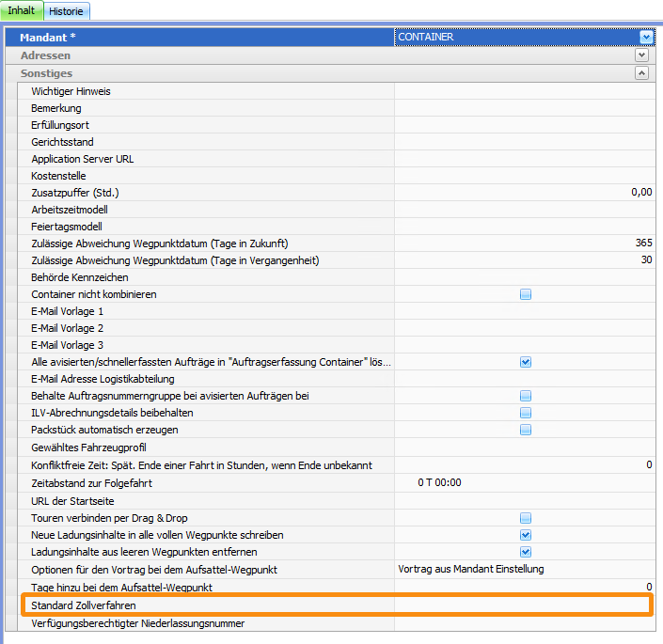
Task: Enable Behalte Auftragsnummerngruppe checkbox
Action: 526,396
